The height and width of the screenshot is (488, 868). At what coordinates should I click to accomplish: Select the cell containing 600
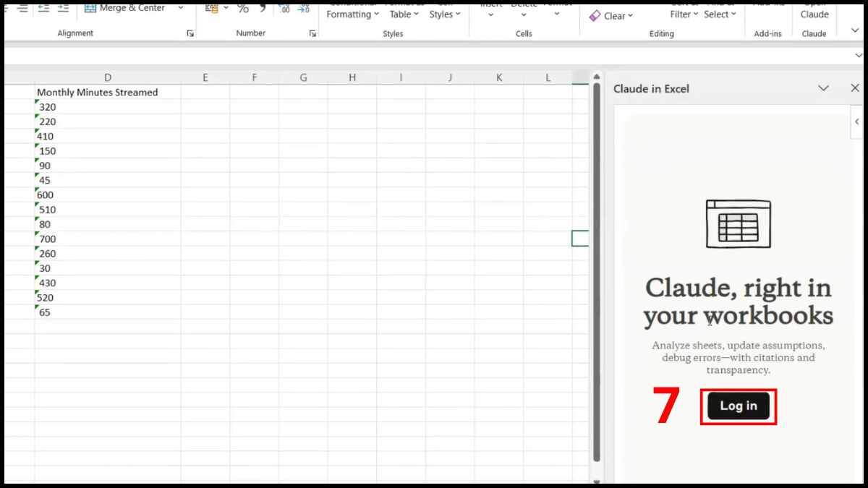pos(108,194)
